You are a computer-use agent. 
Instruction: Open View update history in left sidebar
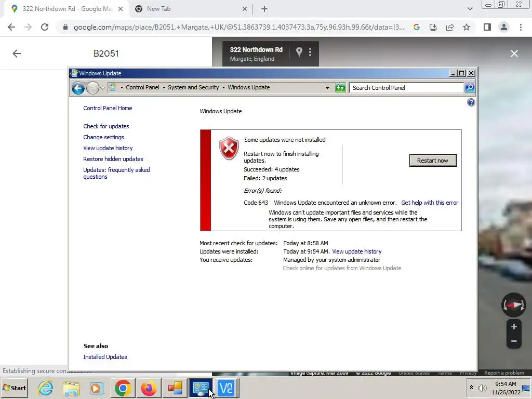point(108,148)
